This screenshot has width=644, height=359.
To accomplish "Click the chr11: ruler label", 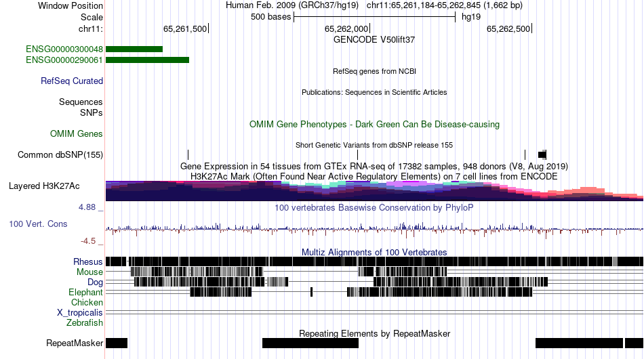I will point(91,28).
